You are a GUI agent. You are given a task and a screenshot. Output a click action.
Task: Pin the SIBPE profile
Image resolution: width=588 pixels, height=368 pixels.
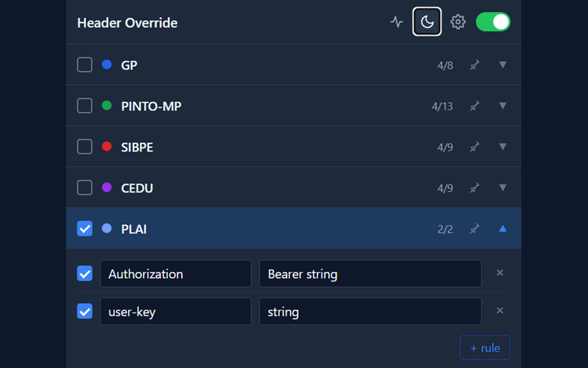coord(475,147)
